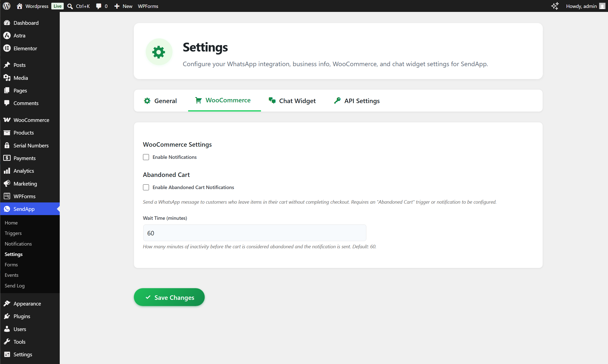This screenshot has width=608, height=364.
Task: Click the Payments dollar icon
Action: 7,158
